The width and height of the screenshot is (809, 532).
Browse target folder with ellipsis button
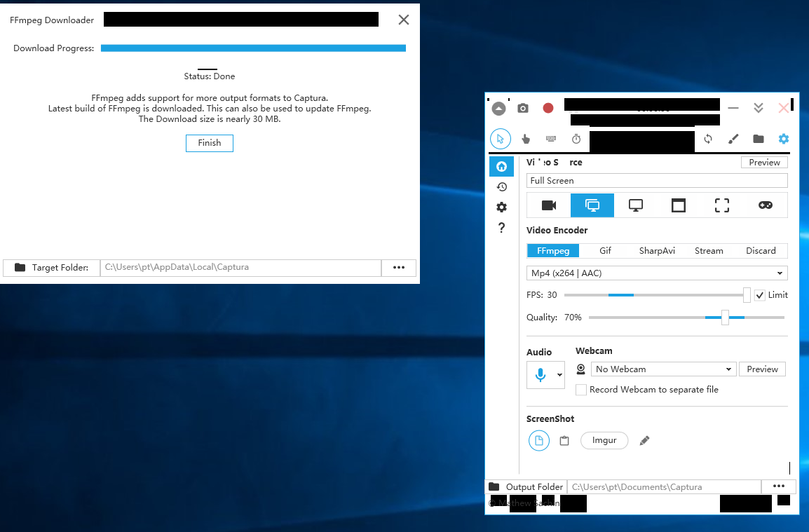coord(398,267)
